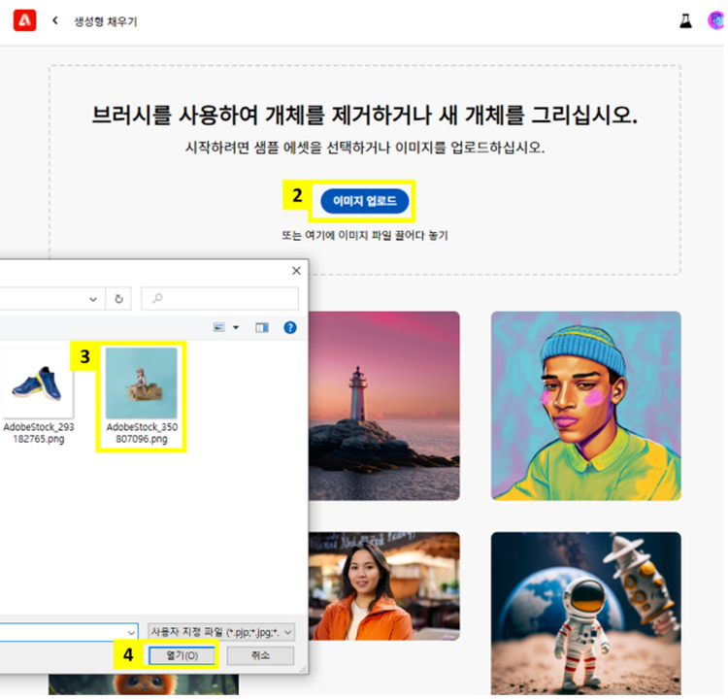Expand the view options dropdown arrow
The image size is (728, 700).
point(236,328)
